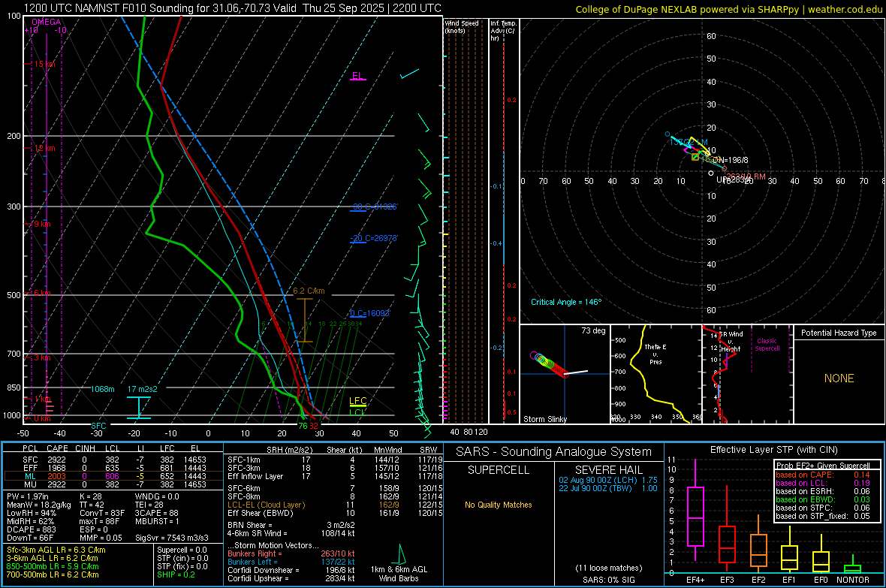The width and height of the screenshot is (886, 588).
Task: Click the 73 deg slinky tilt value
Action: [x=593, y=330]
